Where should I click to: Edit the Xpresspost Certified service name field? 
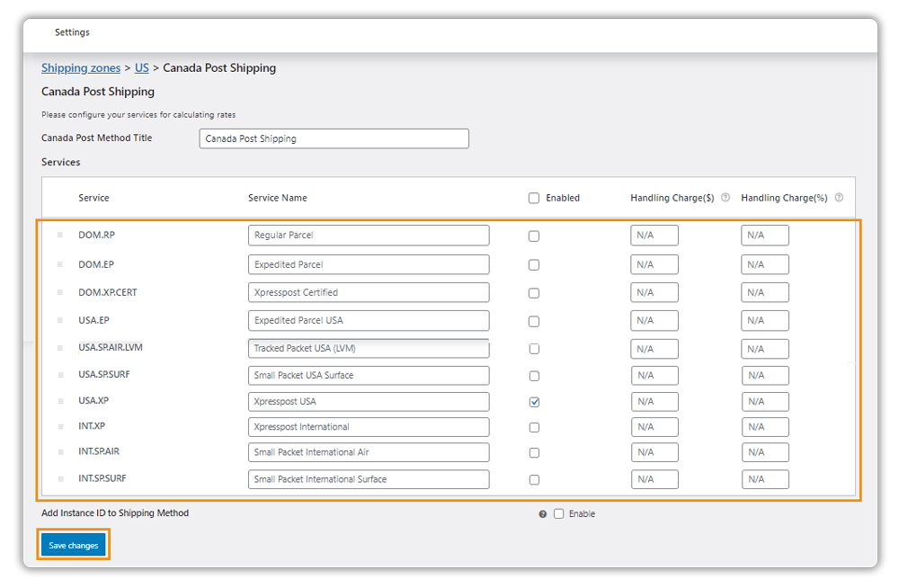[x=369, y=292]
